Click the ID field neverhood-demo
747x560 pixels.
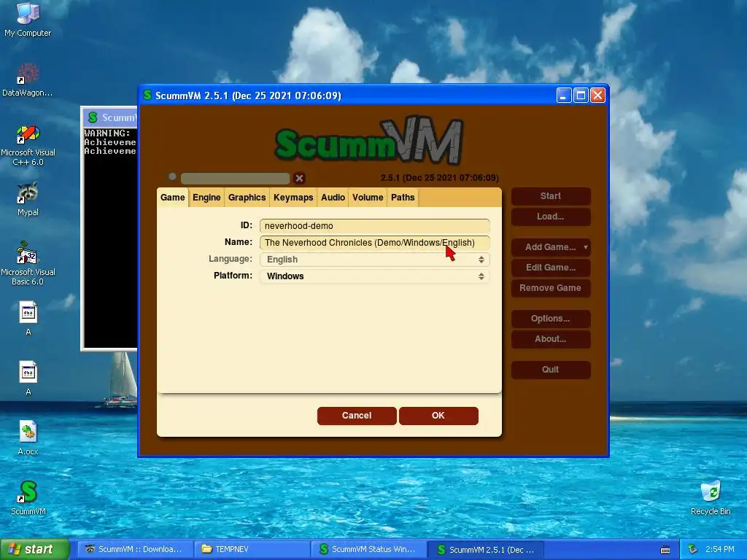[x=374, y=226]
